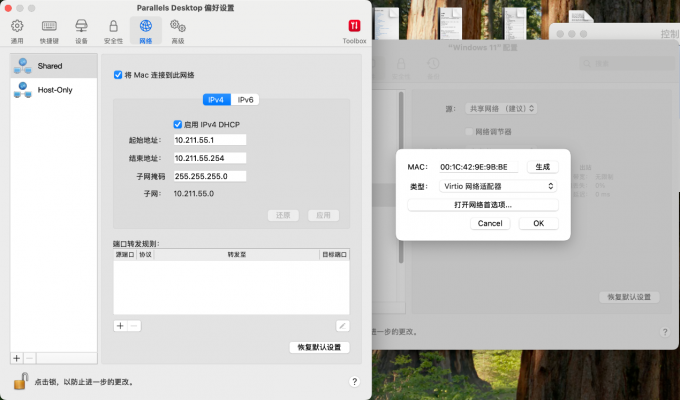Add a new network with sidebar plus
680x400 pixels.
point(16,358)
